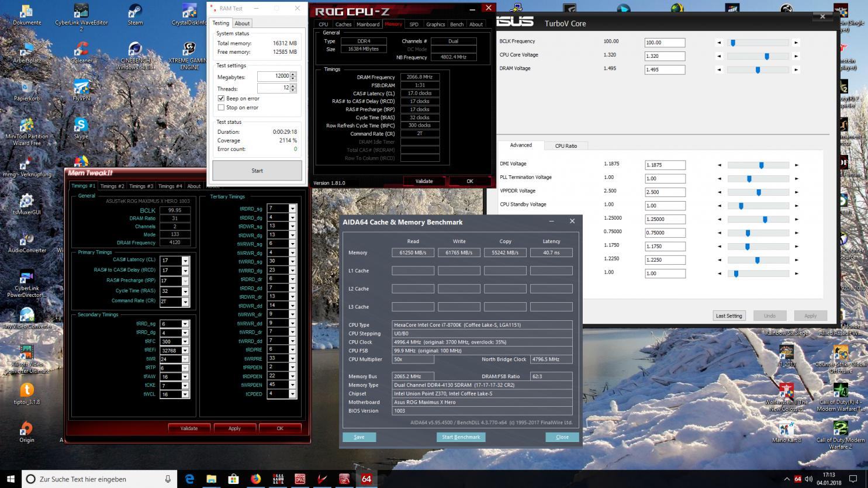
Task: Open tWRPDEN dropdown in Tertiary Timings
Action: point(292,385)
